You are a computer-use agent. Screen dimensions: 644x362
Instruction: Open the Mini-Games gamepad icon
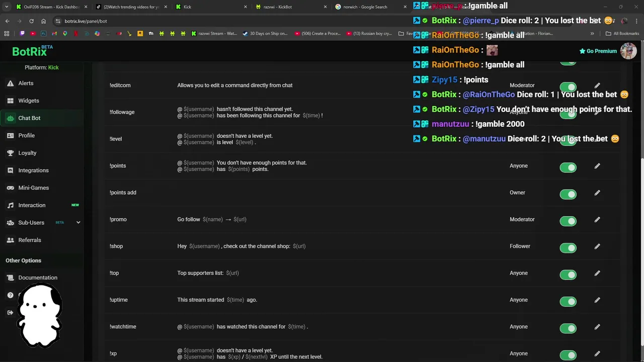tap(10, 188)
